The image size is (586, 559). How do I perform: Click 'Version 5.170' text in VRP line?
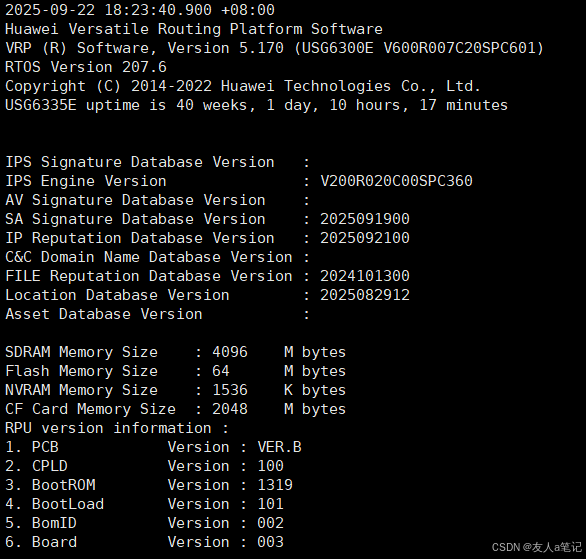tap(225, 48)
